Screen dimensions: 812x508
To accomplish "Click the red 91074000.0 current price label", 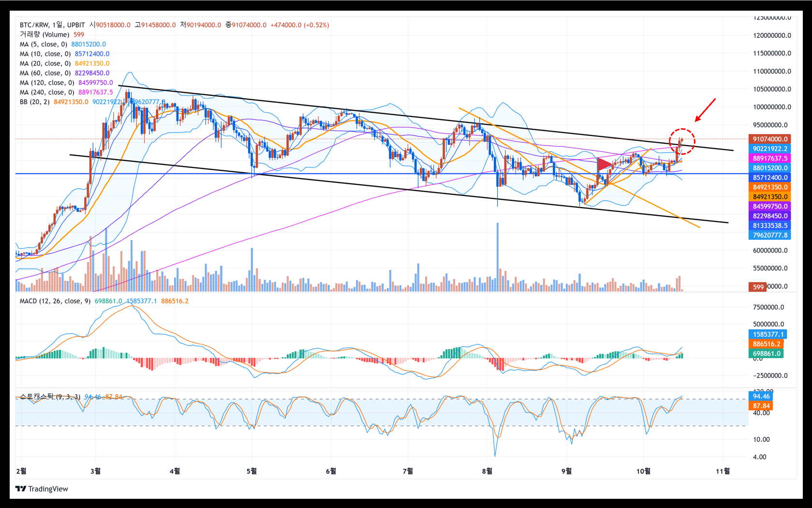I will coord(769,139).
